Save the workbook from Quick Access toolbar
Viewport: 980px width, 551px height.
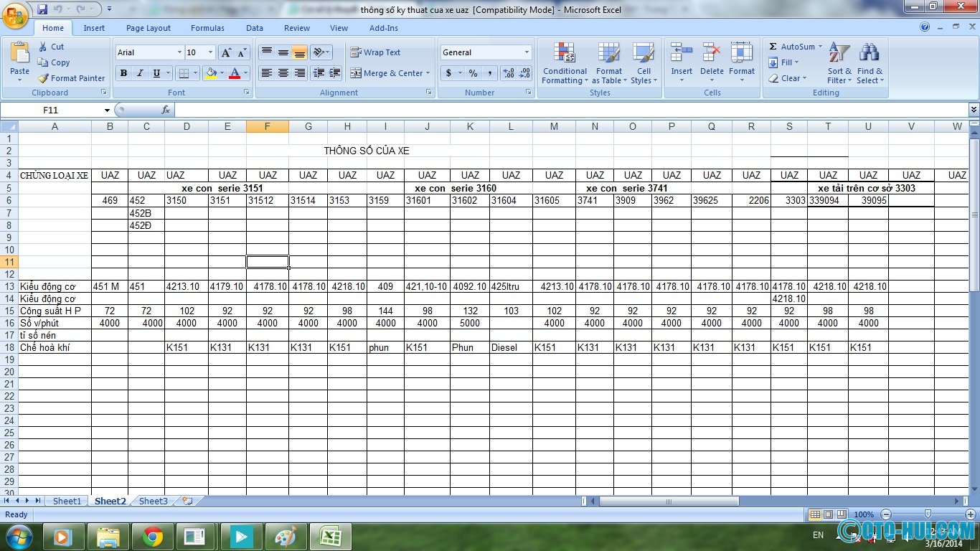tap(42, 9)
